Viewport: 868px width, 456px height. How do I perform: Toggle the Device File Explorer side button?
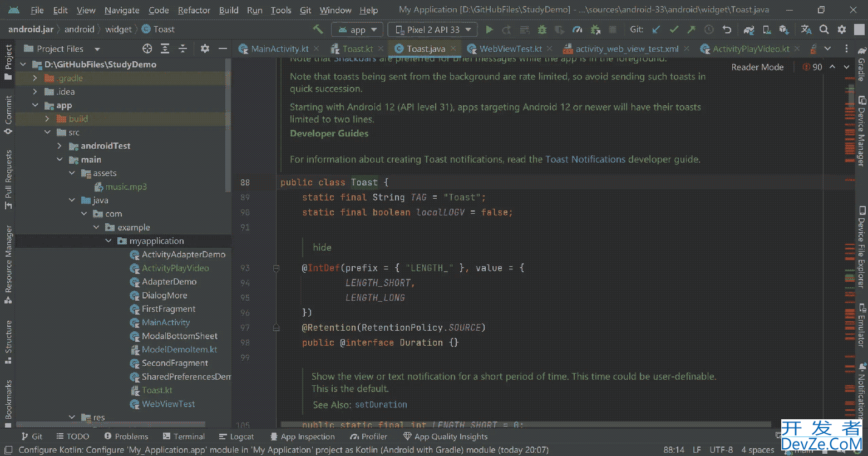861,247
